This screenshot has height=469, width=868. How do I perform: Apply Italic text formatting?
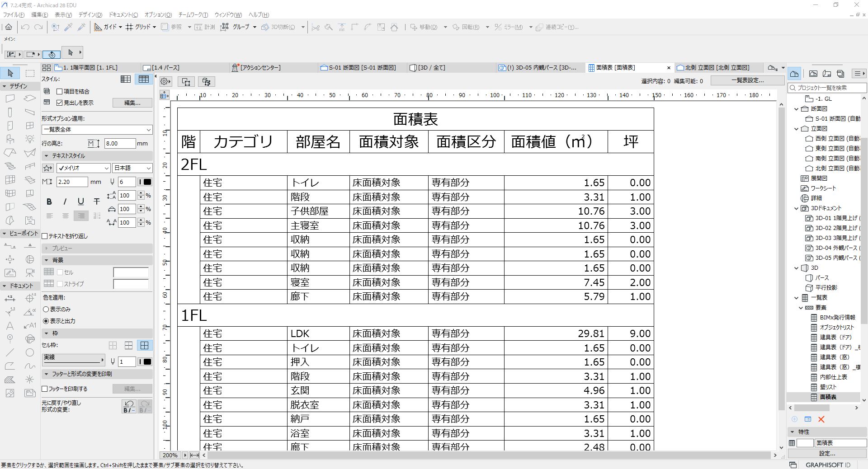pyautogui.click(x=65, y=202)
